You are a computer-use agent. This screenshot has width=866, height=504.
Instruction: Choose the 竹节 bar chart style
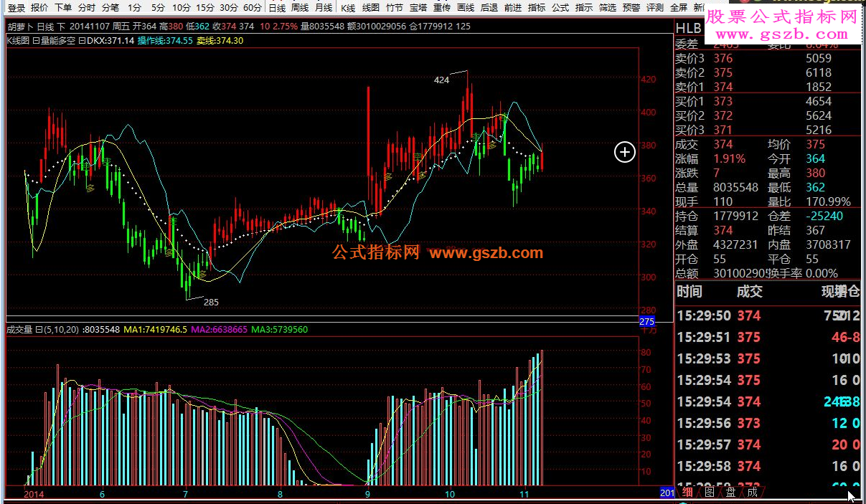[x=395, y=8]
